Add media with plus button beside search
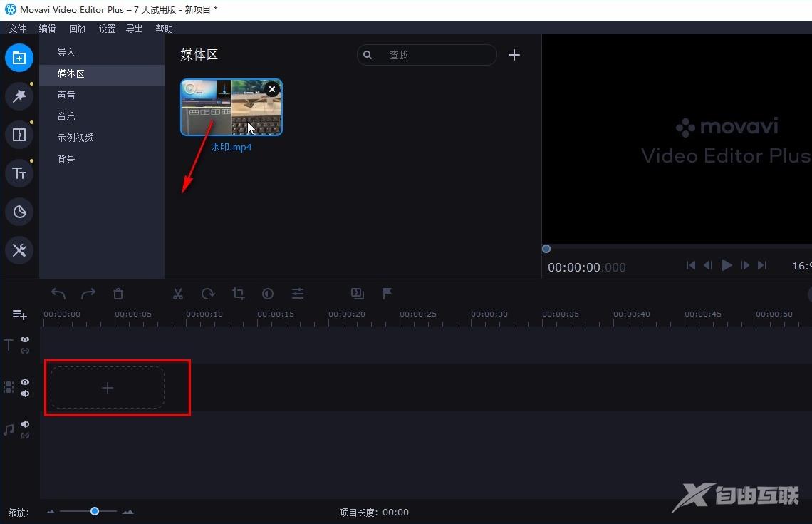The width and height of the screenshot is (812, 524). pos(514,55)
